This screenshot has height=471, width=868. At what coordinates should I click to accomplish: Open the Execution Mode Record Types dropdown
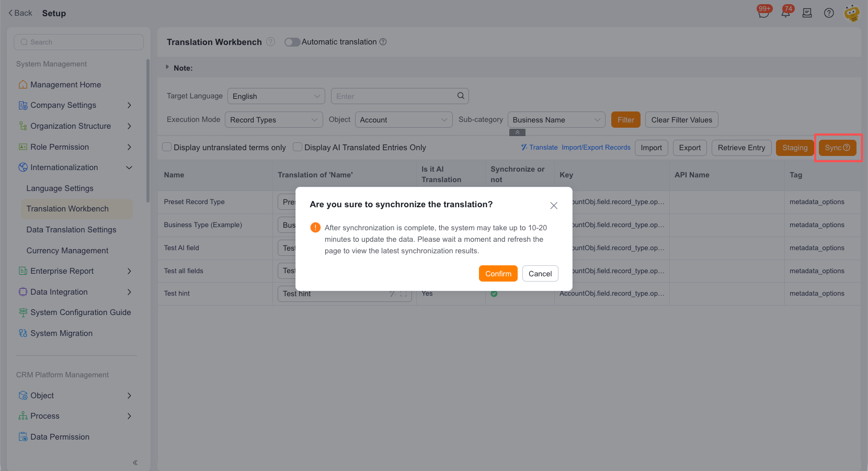coord(274,120)
